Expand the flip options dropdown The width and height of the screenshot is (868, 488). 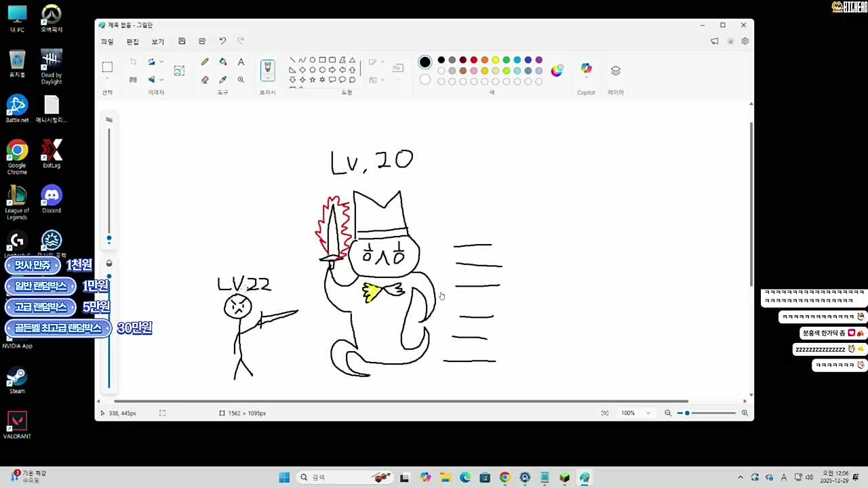tap(161, 79)
